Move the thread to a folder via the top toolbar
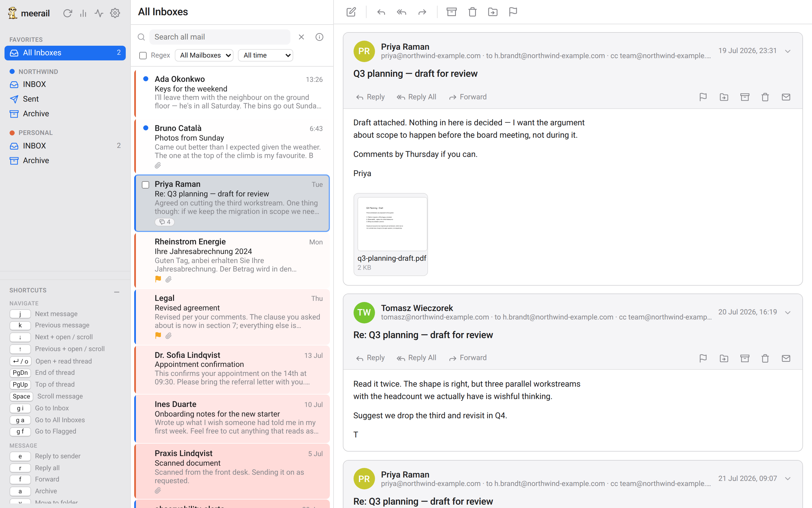The width and height of the screenshot is (812, 508). [493, 12]
